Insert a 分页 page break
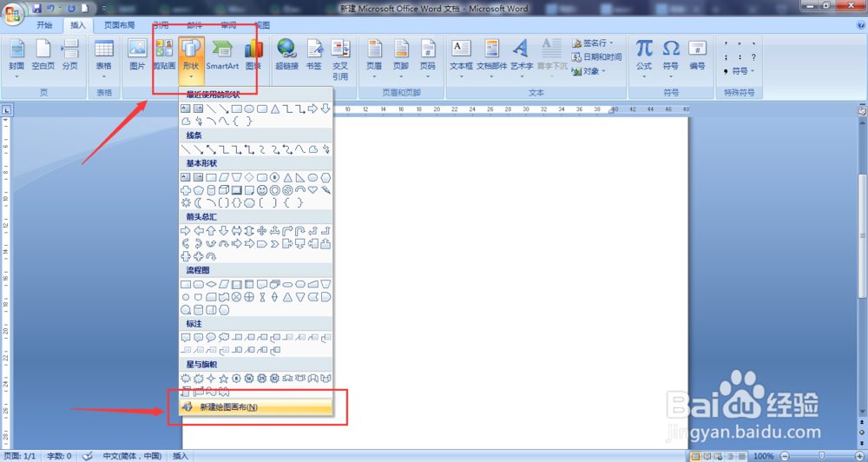The image size is (868, 462). coord(69,56)
